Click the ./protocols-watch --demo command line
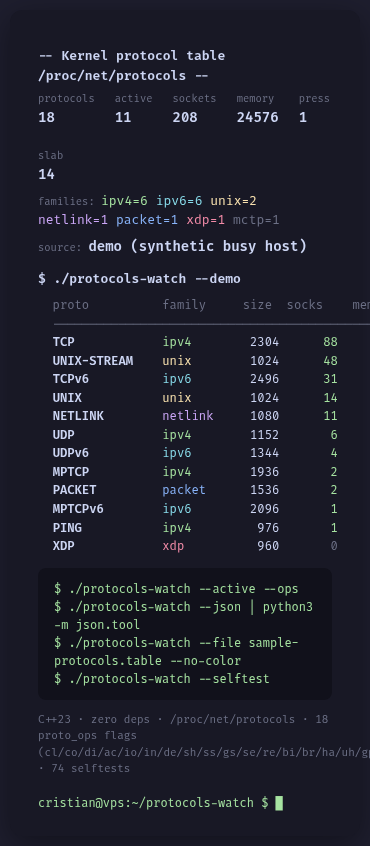Image resolution: width=370 pixels, height=846 pixels. click(139, 278)
